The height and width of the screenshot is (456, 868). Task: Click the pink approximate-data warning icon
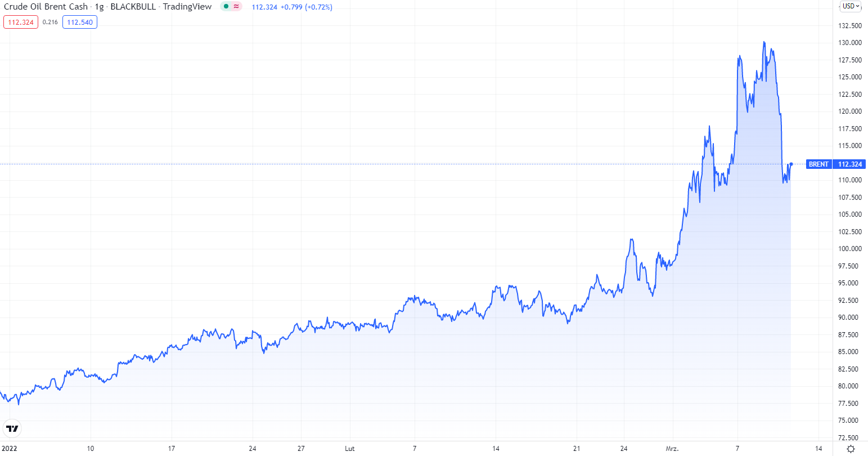(x=237, y=7)
